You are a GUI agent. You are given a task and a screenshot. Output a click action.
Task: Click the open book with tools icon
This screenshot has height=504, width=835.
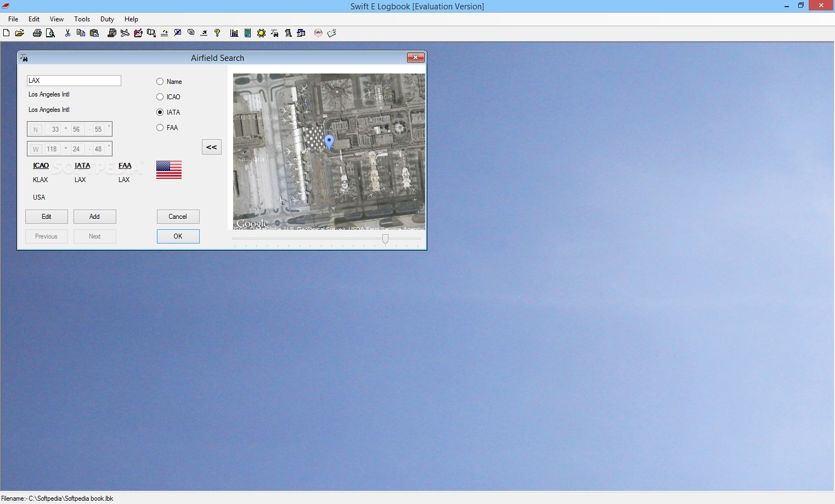[x=331, y=33]
